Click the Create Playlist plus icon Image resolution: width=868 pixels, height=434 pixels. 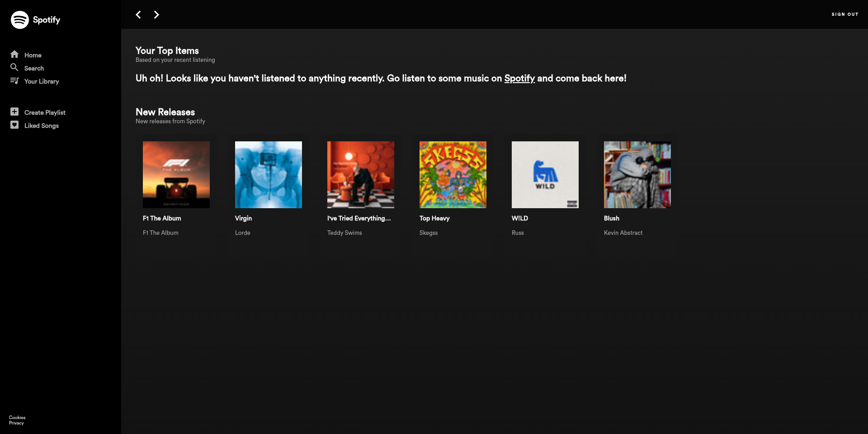coord(14,112)
